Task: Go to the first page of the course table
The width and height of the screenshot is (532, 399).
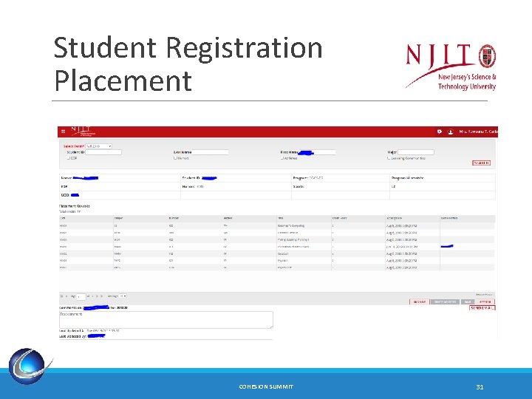Action: tap(62, 296)
